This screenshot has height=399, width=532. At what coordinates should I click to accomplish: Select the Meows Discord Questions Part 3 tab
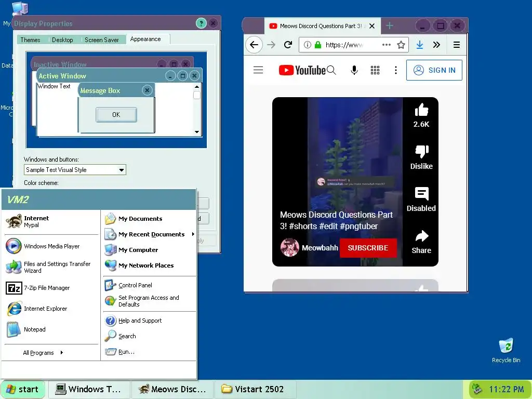point(322,26)
